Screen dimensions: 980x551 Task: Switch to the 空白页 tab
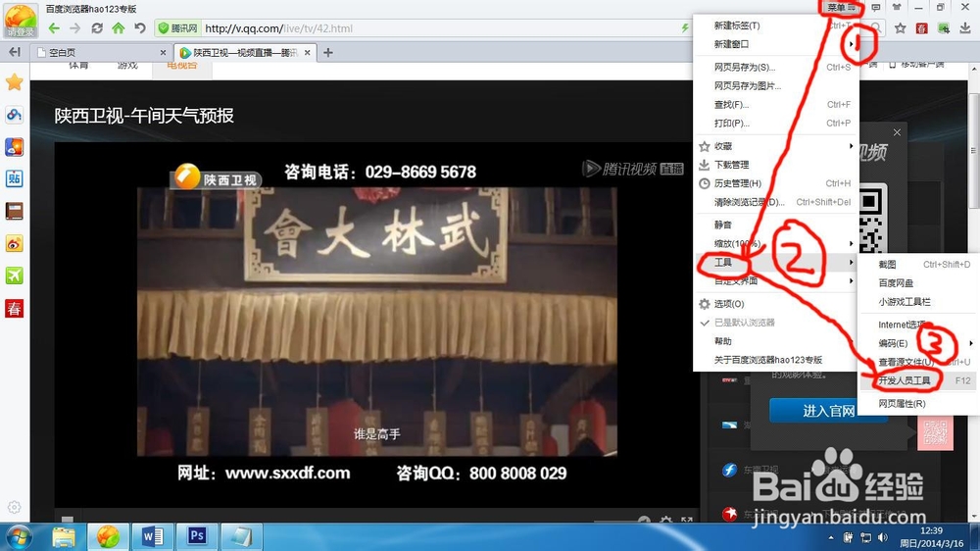(102, 53)
